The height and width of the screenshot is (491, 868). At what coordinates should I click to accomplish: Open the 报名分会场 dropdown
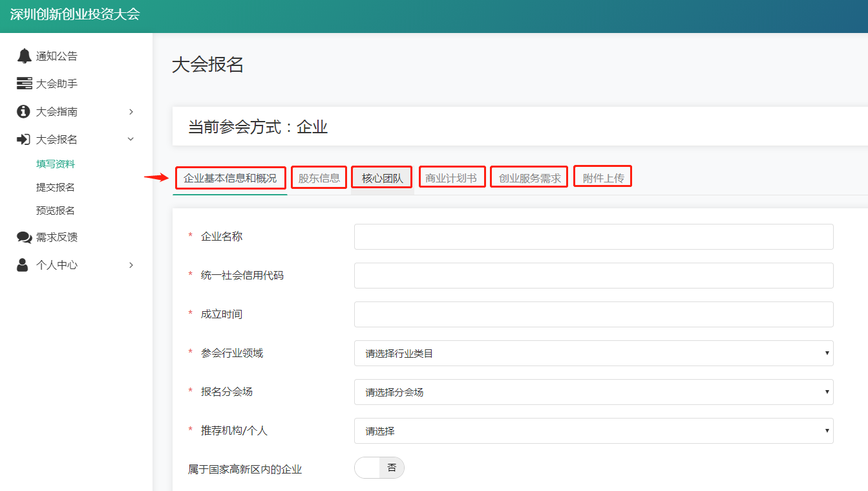pyautogui.click(x=593, y=392)
